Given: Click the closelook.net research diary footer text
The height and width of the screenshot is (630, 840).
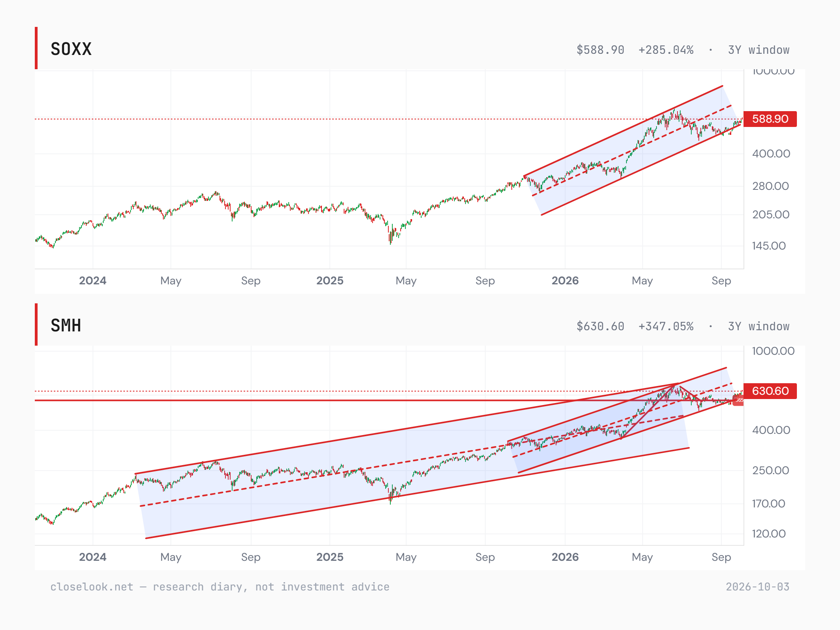Looking at the screenshot, I should 220,586.
